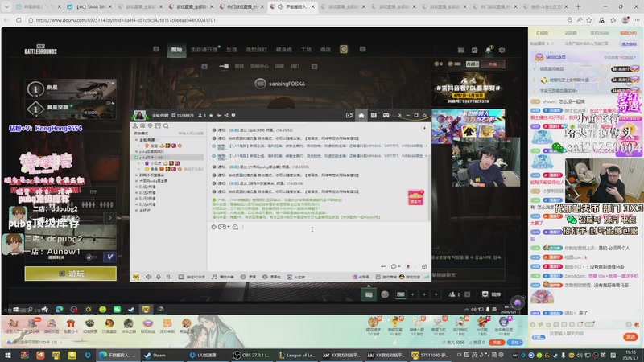Show next game mode with the right arrow
The height and width of the screenshot is (362, 644).
[109, 217]
